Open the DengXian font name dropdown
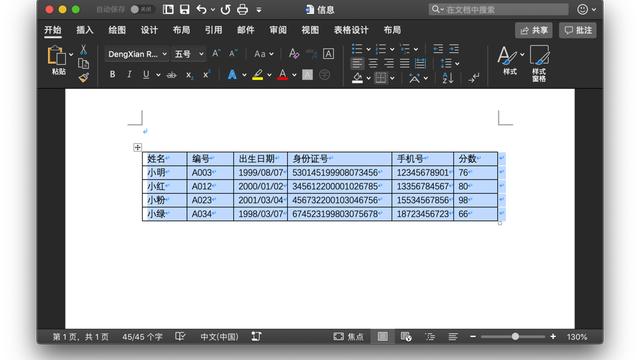The width and height of the screenshot is (640, 360). [164, 54]
